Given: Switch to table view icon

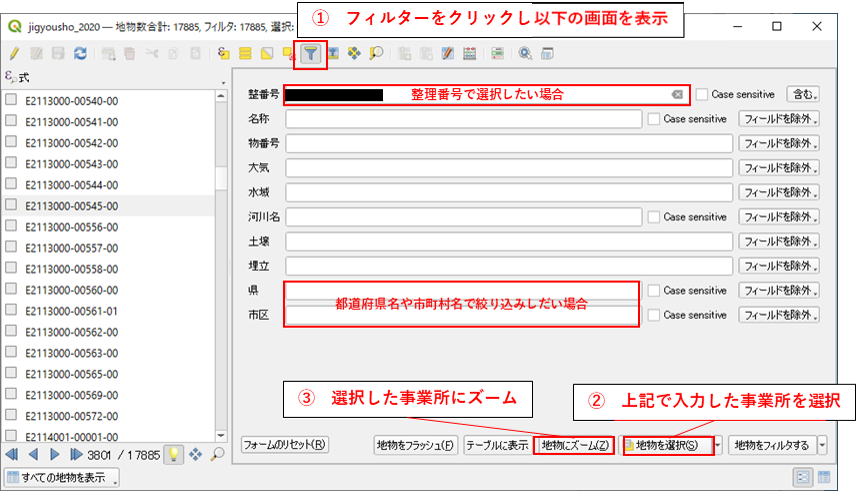Looking at the screenshot, I should 824,477.
